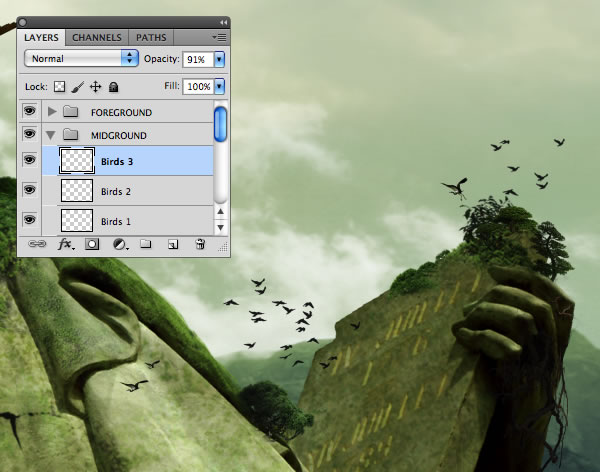Select the MIDGROUND group name
600x472 pixels.
(119, 136)
